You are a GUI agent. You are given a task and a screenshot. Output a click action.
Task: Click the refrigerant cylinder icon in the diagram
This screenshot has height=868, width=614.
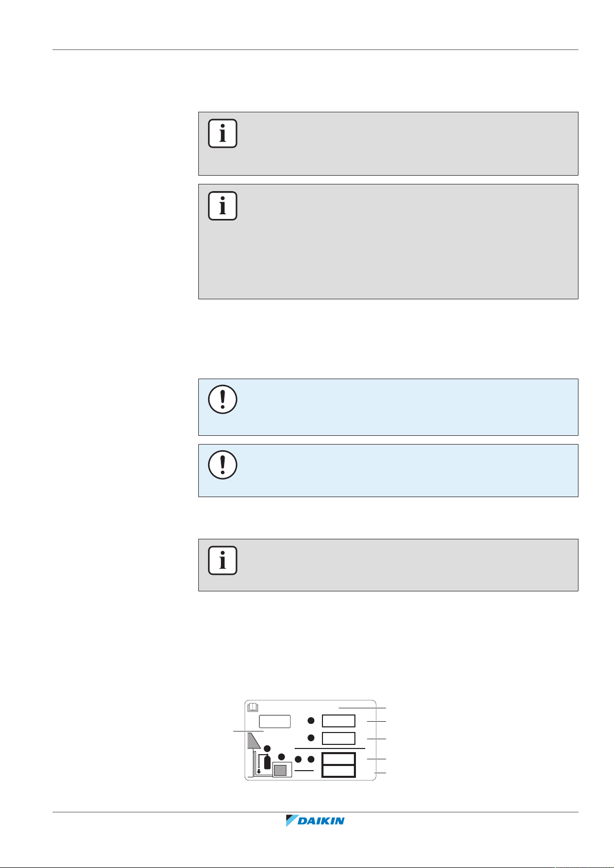[267, 761]
